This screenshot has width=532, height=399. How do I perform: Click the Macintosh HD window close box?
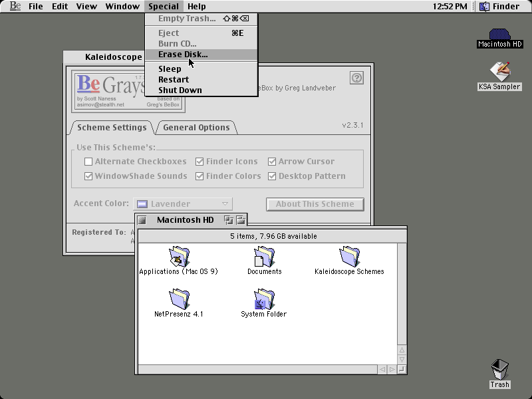[142, 220]
